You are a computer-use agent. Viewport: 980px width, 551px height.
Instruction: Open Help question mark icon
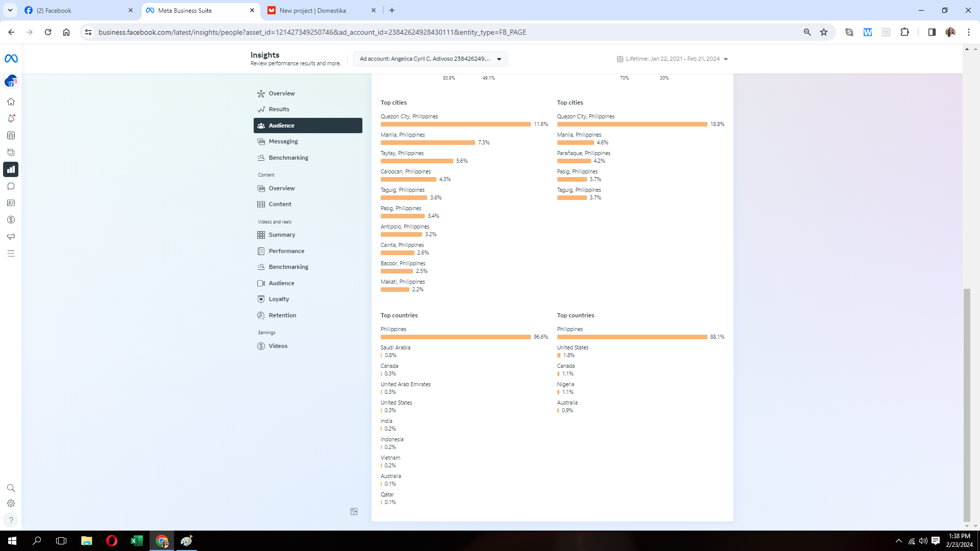[x=11, y=520]
